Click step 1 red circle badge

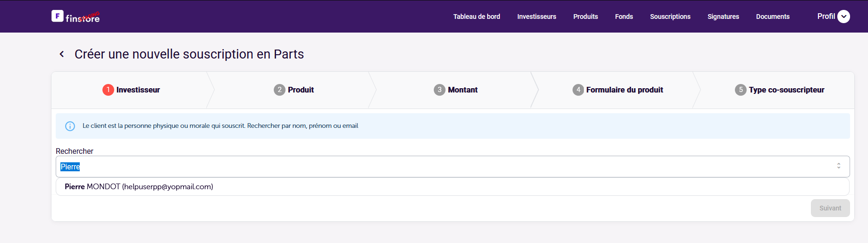coord(108,90)
